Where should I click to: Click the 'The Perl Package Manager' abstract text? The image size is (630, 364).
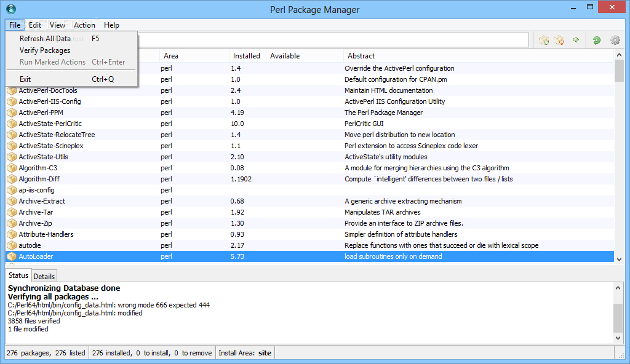pos(383,113)
